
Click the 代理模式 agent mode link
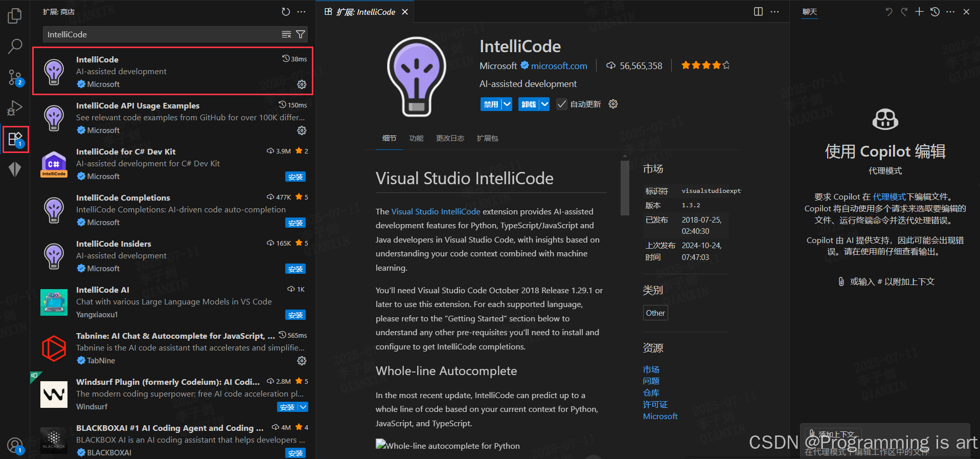(x=889, y=197)
